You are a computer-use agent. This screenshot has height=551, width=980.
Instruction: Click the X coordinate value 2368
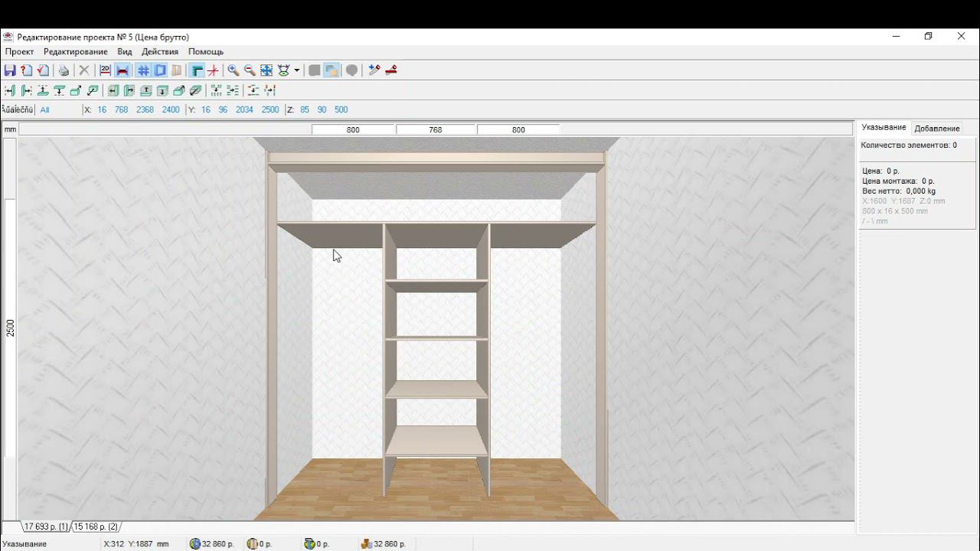(x=145, y=109)
